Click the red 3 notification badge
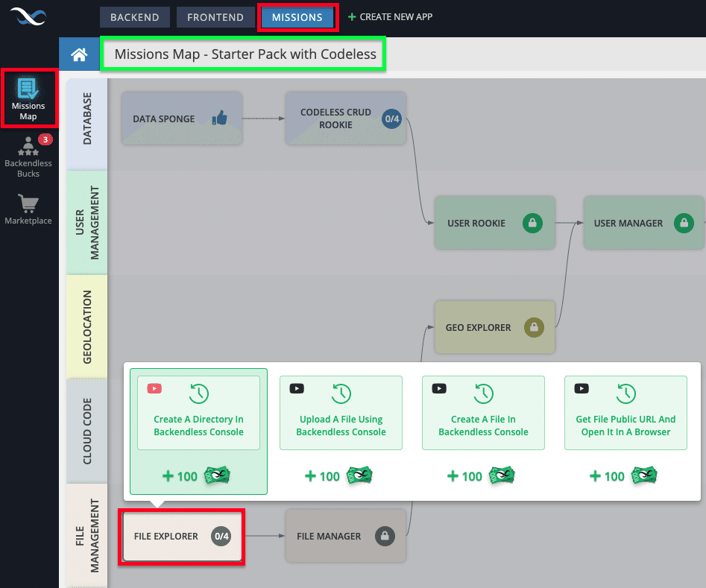The image size is (706, 588). click(45, 139)
